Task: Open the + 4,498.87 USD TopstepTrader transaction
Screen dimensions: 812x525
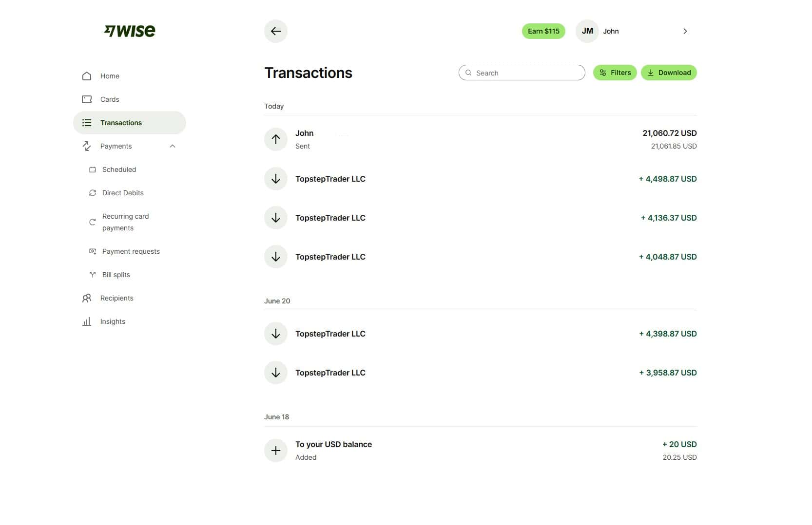Action: pyautogui.click(x=481, y=179)
